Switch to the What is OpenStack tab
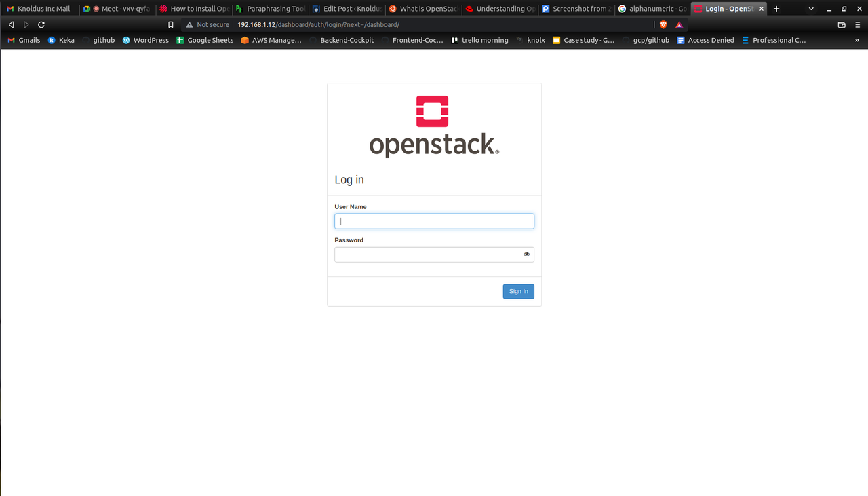The image size is (868, 496). point(423,9)
